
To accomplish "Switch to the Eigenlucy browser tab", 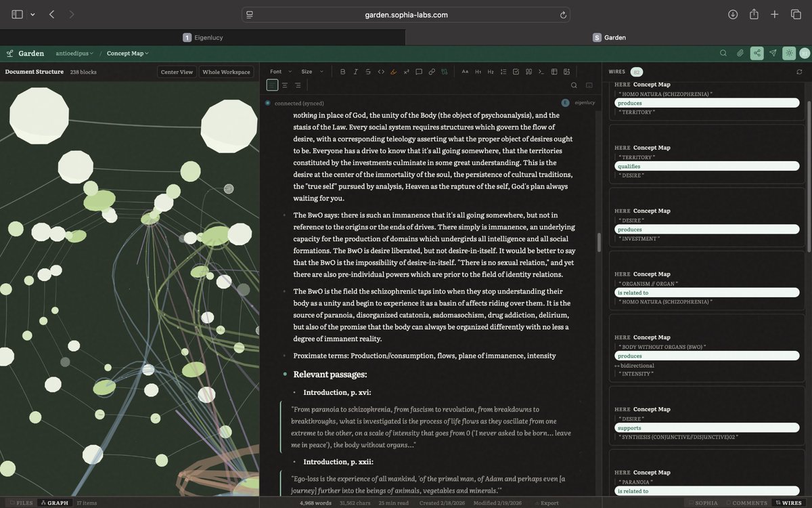I will coord(203,38).
